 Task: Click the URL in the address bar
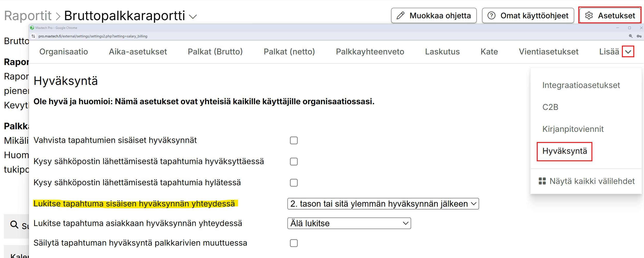[93, 36]
